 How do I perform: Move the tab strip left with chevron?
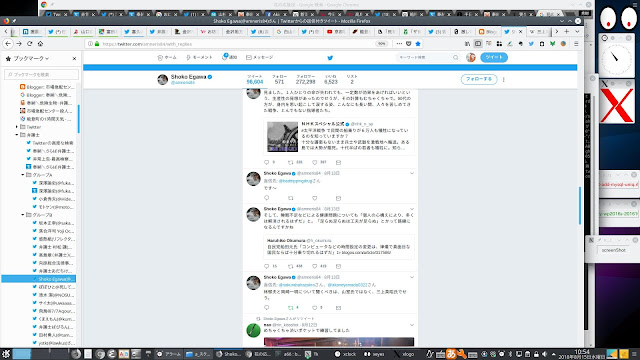tap(6, 31)
